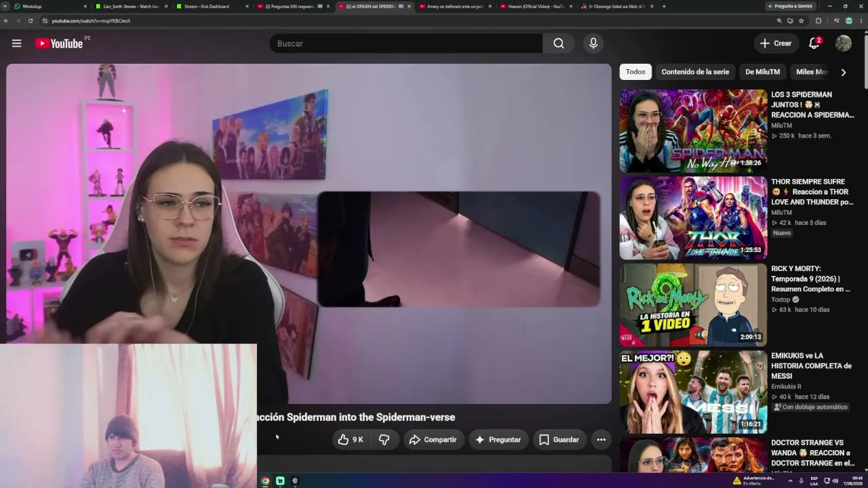Click the 'Con doblaje automático' label
The image size is (868, 488).
(810, 407)
